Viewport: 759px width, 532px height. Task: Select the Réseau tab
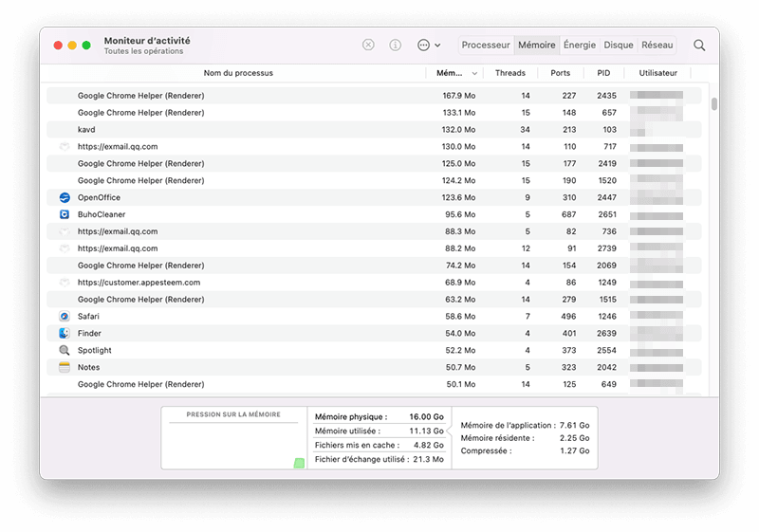657,46
